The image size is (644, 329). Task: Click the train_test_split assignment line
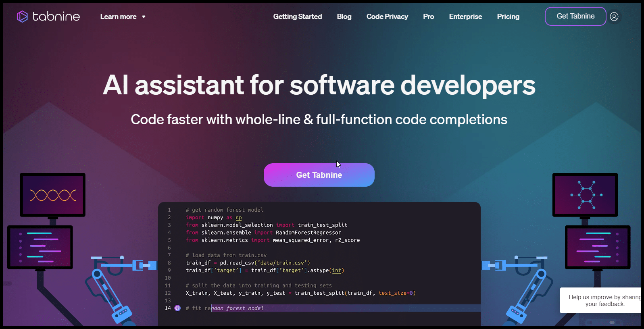pos(301,293)
